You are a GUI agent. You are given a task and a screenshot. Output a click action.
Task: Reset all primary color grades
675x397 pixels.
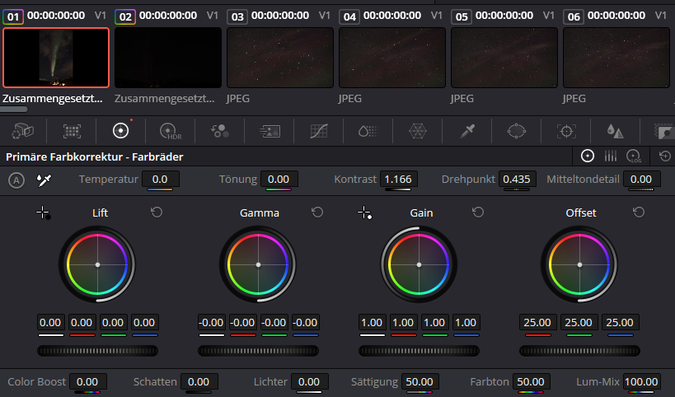pyautogui.click(x=665, y=156)
